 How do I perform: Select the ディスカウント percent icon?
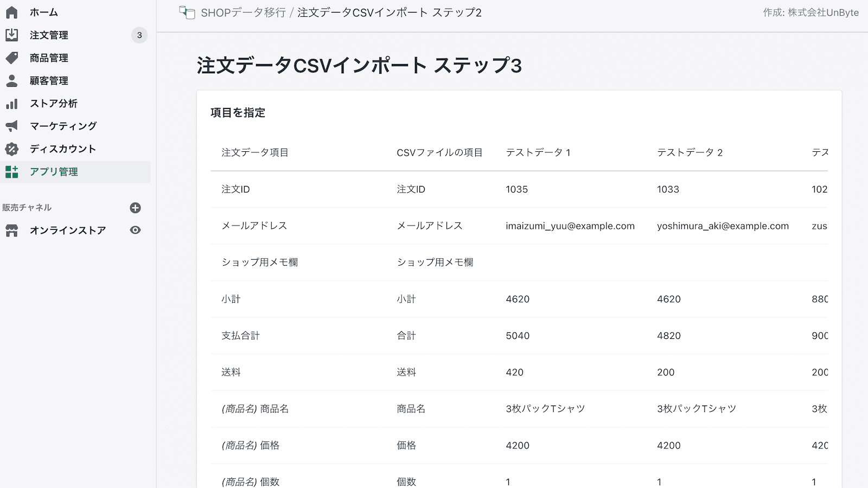[12, 149]
